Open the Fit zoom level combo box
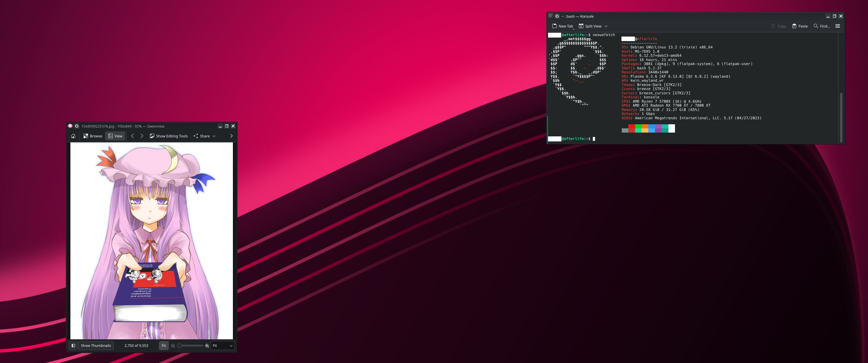868x363 pixels. click(x=222, y=346)
